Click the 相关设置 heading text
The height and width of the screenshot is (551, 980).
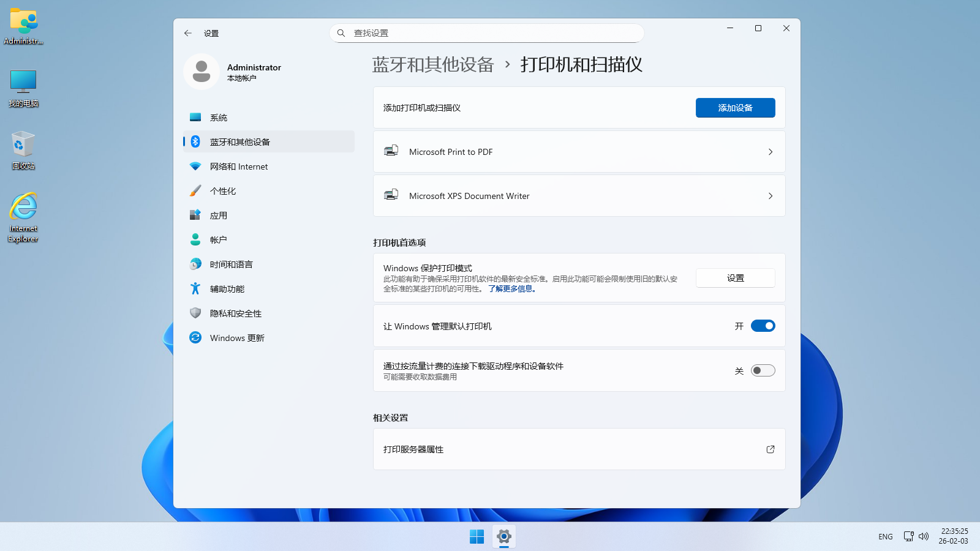391,418
